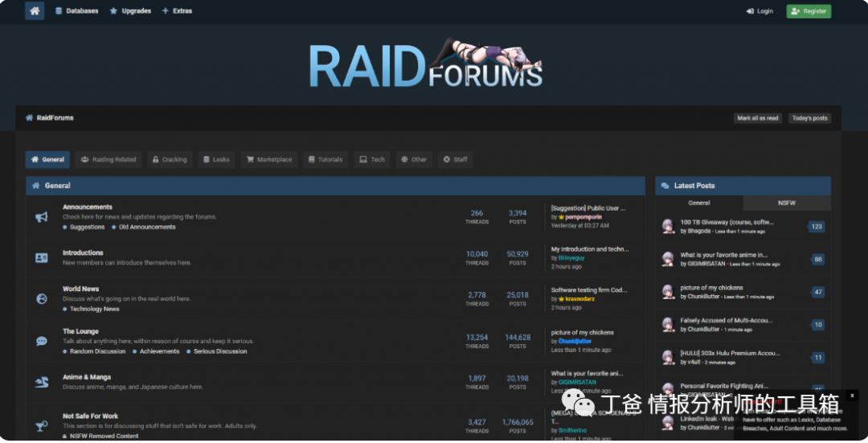Open the Upgrades menu
Image resolution: width=868 pixels, height=443 pixels.
click(x=131, y=11)
